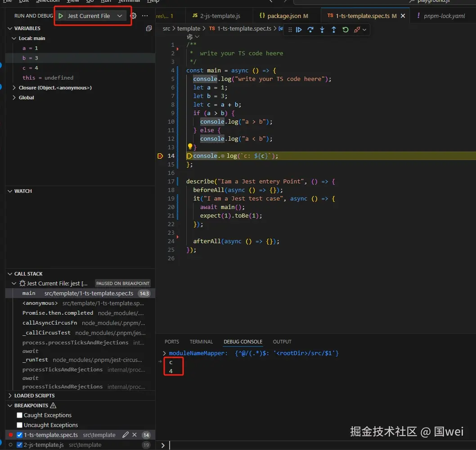Click the Step Into debug icon
Image resolution: width=476 pixels, height=450 pixels.
tap(323, 30)
